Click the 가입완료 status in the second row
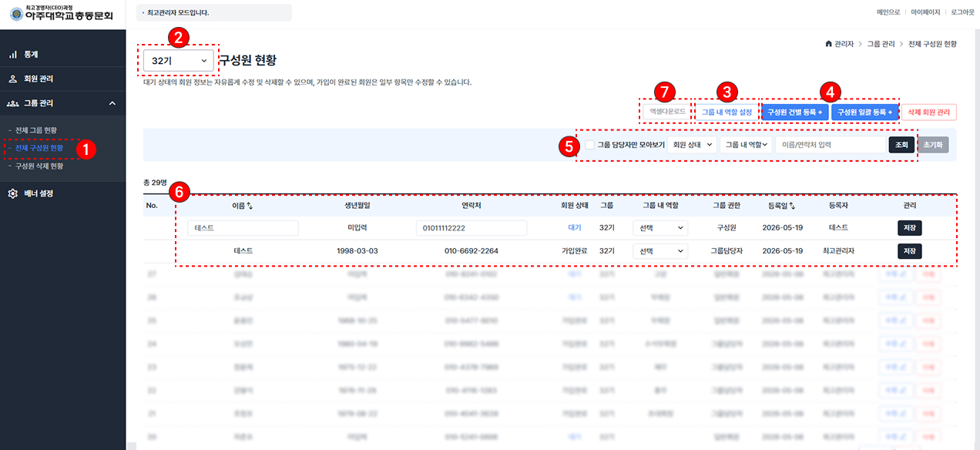The image size is (980, 450). tap(574, 251)
